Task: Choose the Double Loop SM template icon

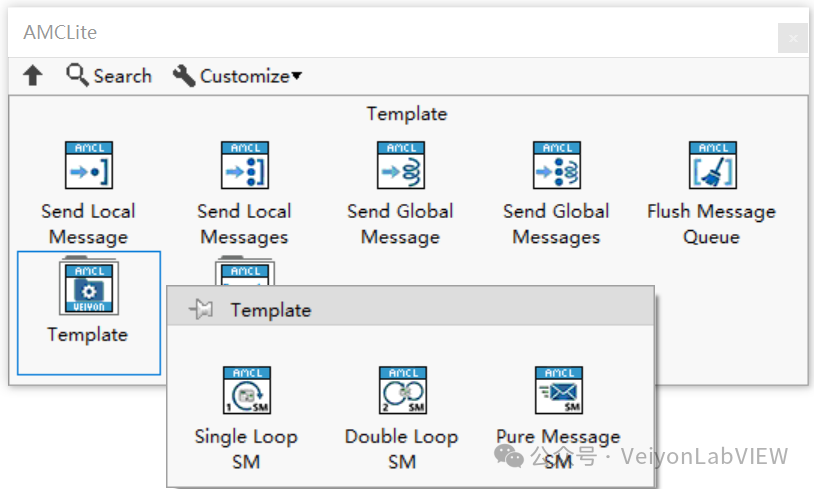Action: click(403, 390)
